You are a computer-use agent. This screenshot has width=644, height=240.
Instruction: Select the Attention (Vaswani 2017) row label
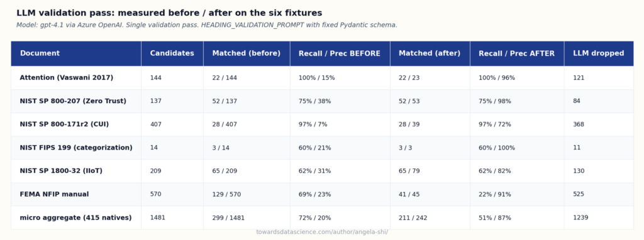[67, 77]
